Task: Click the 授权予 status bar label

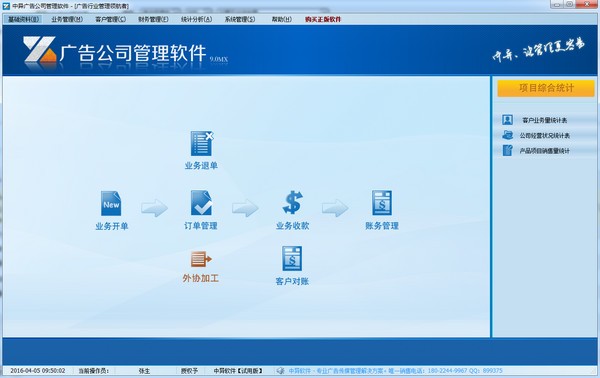Action: (189, 371)
